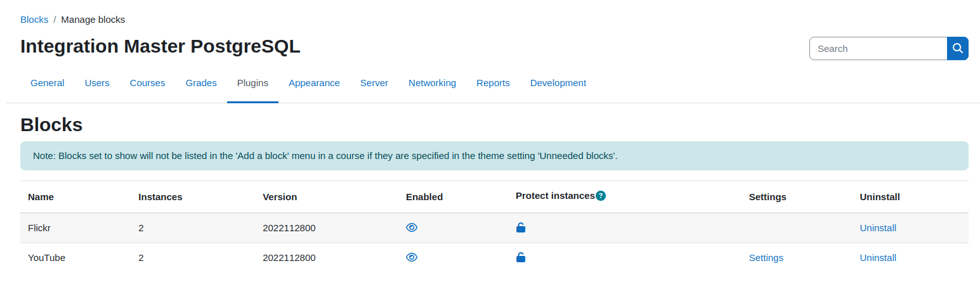Open Protect instances help icon
The image size is (980, 299).
[601, 196]
